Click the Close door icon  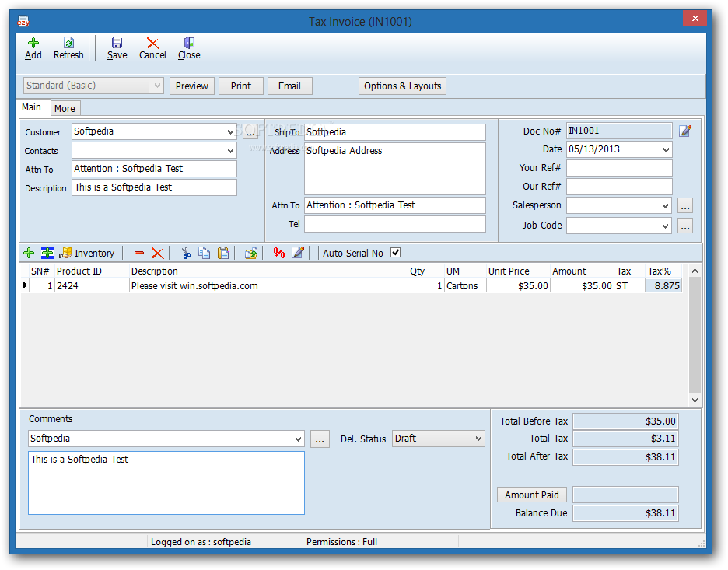click(x=189, y=44)
